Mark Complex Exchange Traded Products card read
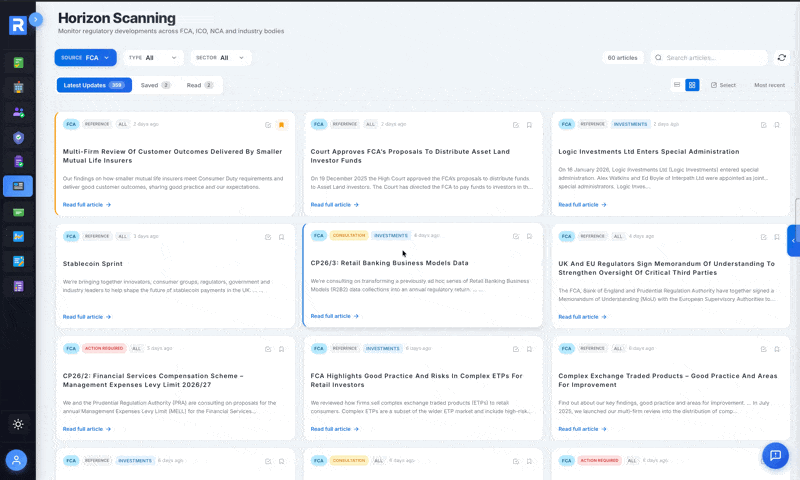Image resolution: width=800 pixels, height=480 pixels. 764,349
